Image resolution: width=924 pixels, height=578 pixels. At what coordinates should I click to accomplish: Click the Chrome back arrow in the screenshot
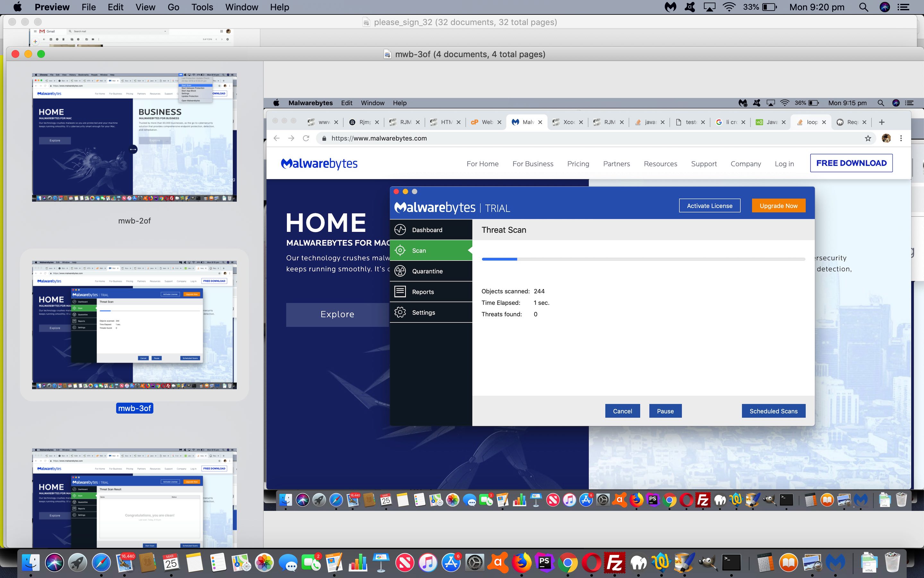tap(277, 138)
